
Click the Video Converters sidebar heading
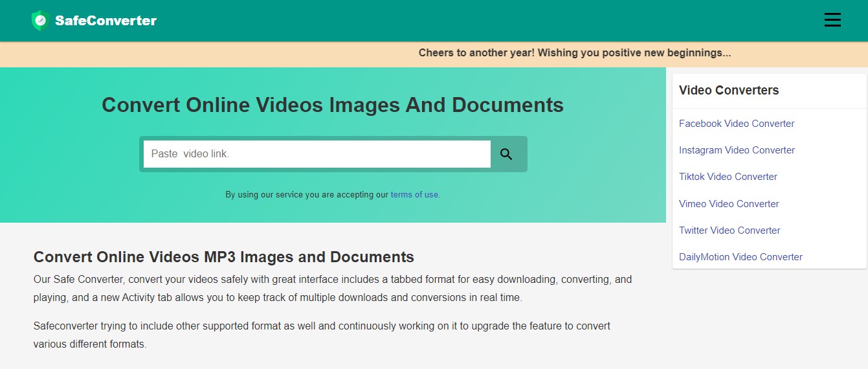(x=728, y=91)
